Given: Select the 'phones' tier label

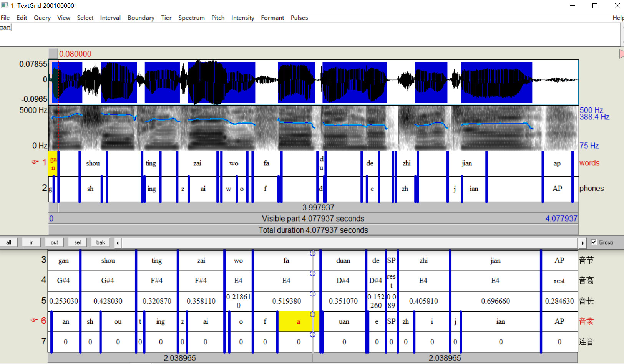Looking at the screenshot, I should (592, 189).
